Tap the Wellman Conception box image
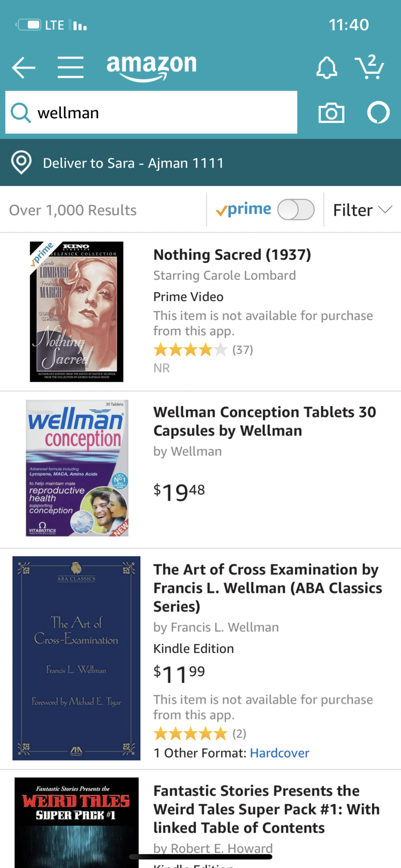Image resolution: width=401 pixels, height=868 pixels. pyautogui.click(x=77, y=468)
